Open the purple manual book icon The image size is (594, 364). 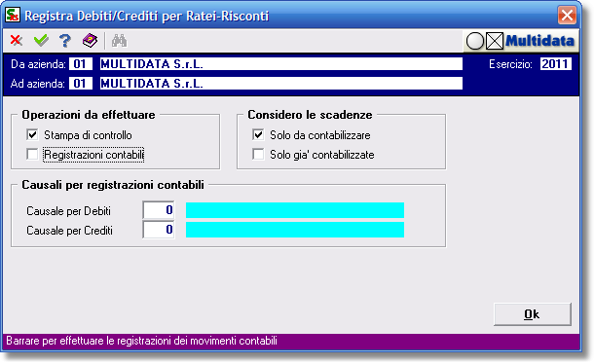(90, 40)
